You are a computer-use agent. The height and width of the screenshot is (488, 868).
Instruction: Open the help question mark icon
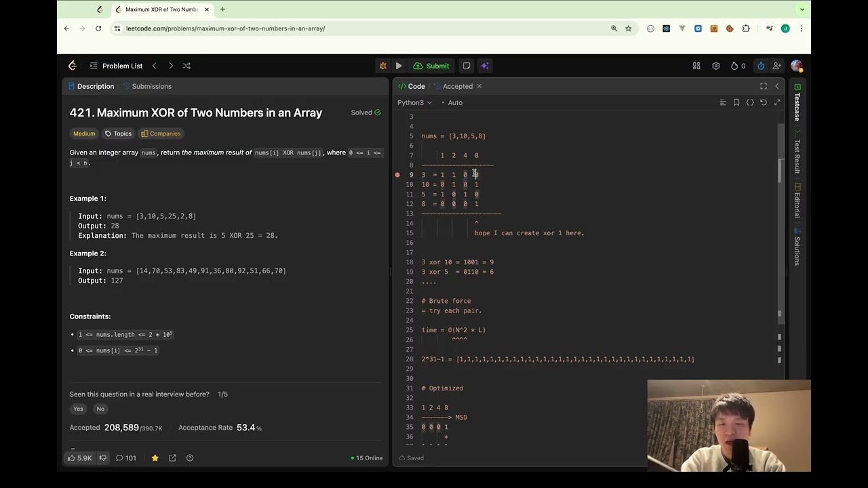point(190,458)
